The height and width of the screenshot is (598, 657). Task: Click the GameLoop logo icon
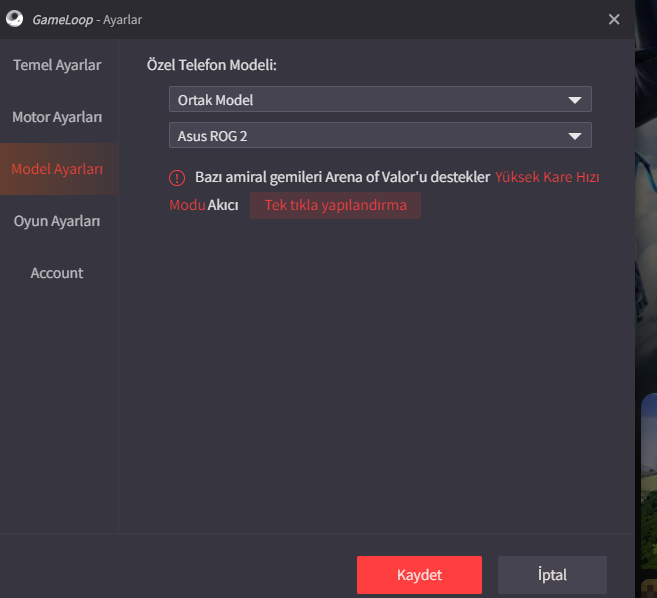[14, 18]
